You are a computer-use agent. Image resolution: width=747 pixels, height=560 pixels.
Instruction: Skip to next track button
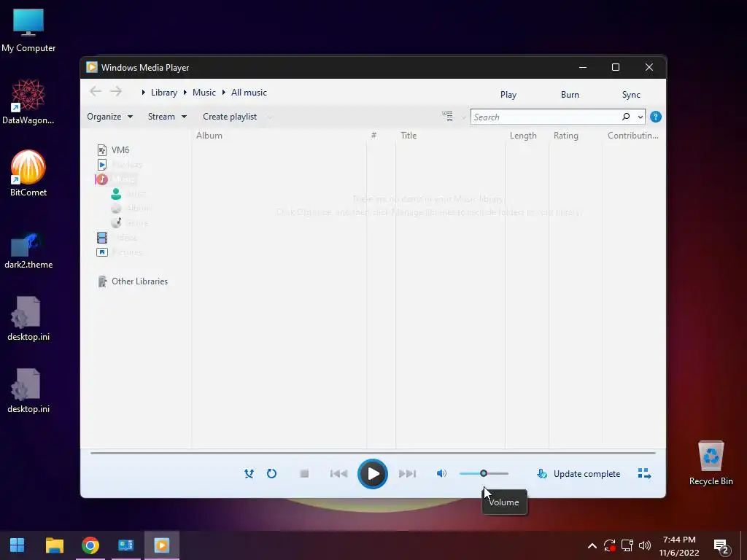(407, 473)
